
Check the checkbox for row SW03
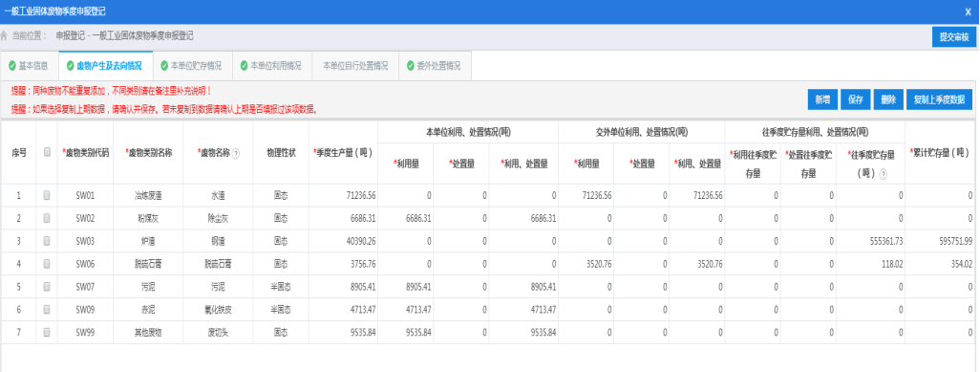(47, 241)
